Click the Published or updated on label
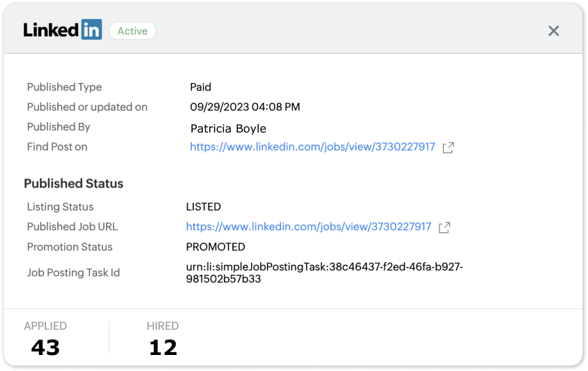This screenshot has height=371, width=588. [87, 107]
